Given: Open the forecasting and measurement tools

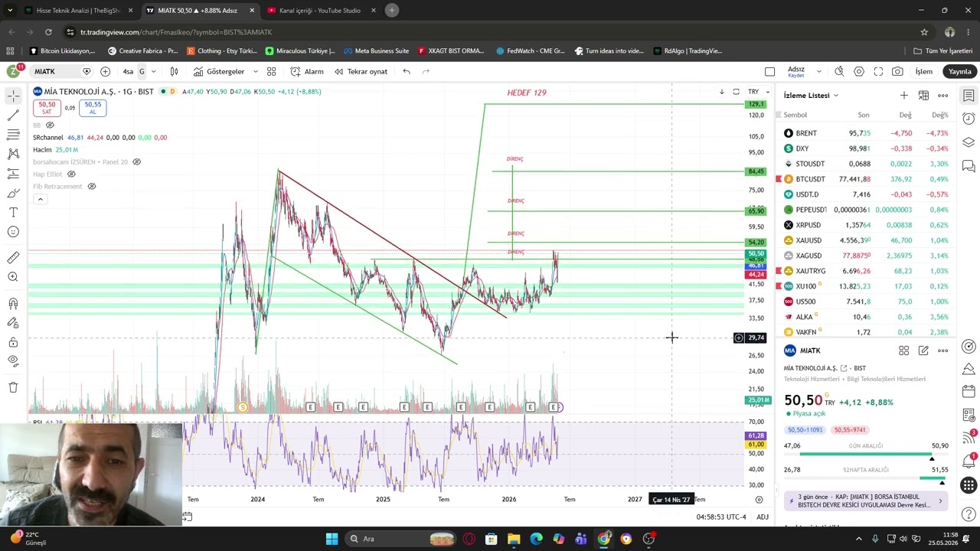Looking at the screenshot, I should 13,174.
